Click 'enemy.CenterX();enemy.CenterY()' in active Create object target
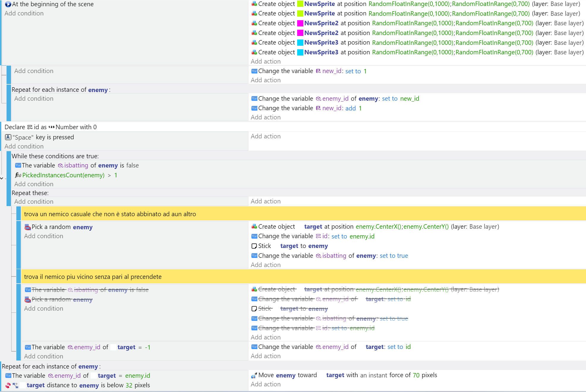This screenshot has height=392, width=586. click(x=402, y=227)
